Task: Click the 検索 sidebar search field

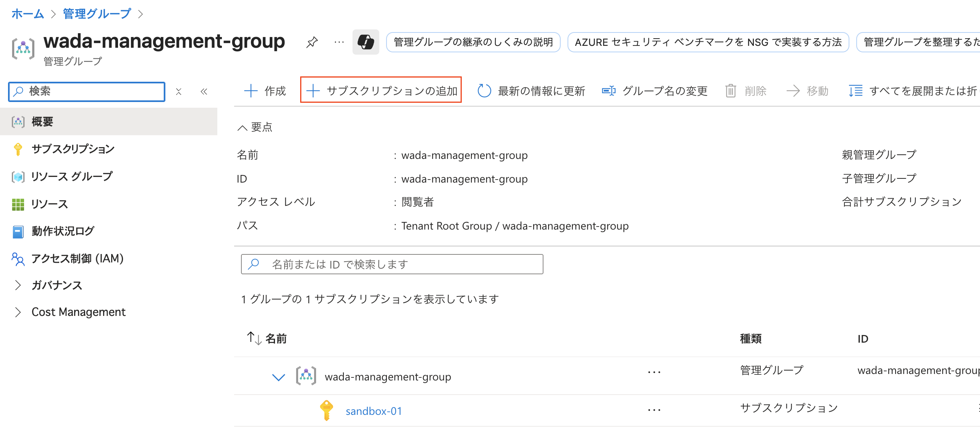Action: (x=87, y=92)
